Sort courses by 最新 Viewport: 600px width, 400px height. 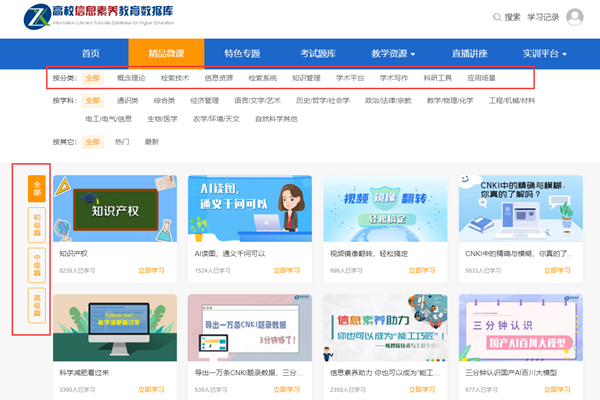[152, 142]
